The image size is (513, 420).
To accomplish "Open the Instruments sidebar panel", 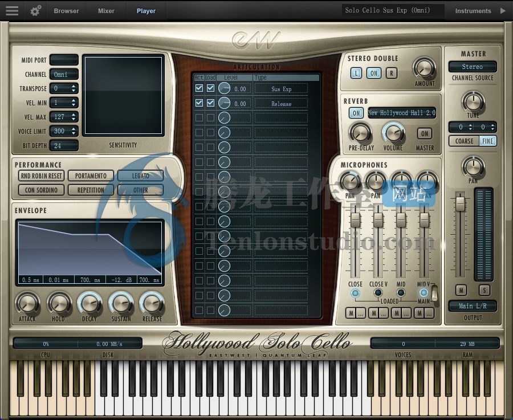I will (x=473, y=11).
